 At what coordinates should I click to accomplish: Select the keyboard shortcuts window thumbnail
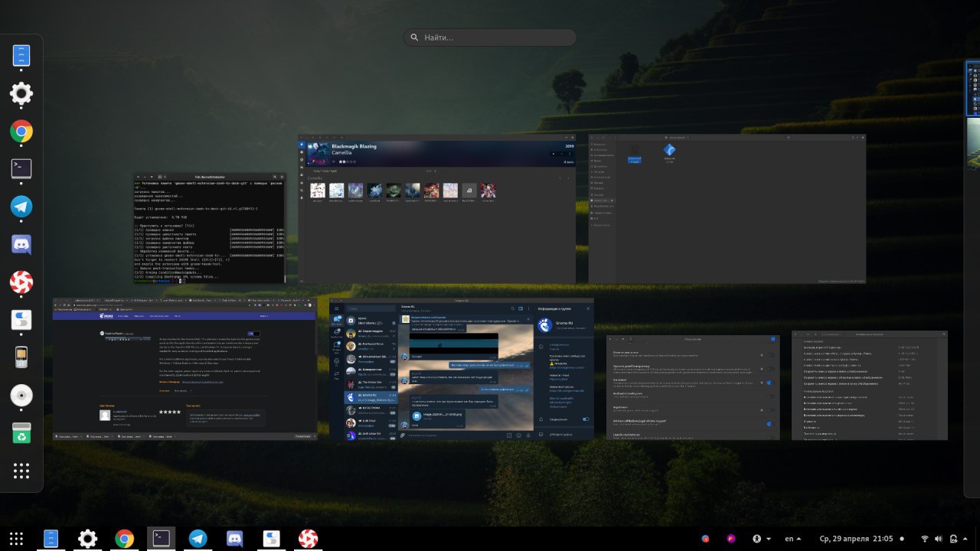coord(870,386)
